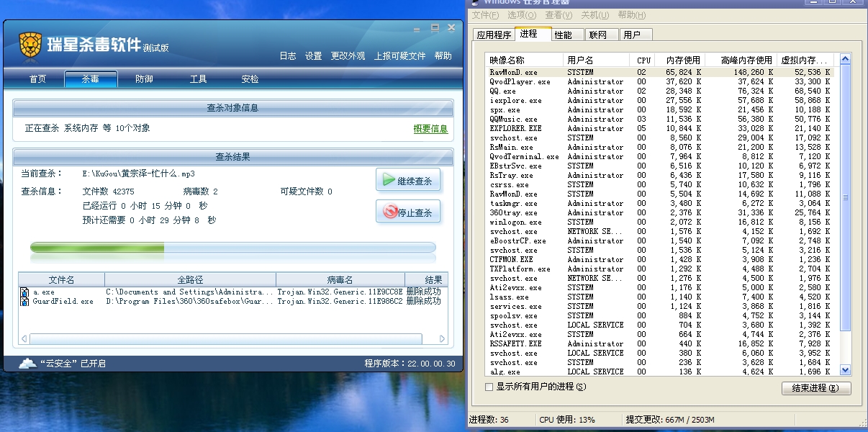This screenshot has height=432, width=868.
Task: Select the EXPLORER.EXE process row
Action: pyautogui.click(x=660, y=129)
